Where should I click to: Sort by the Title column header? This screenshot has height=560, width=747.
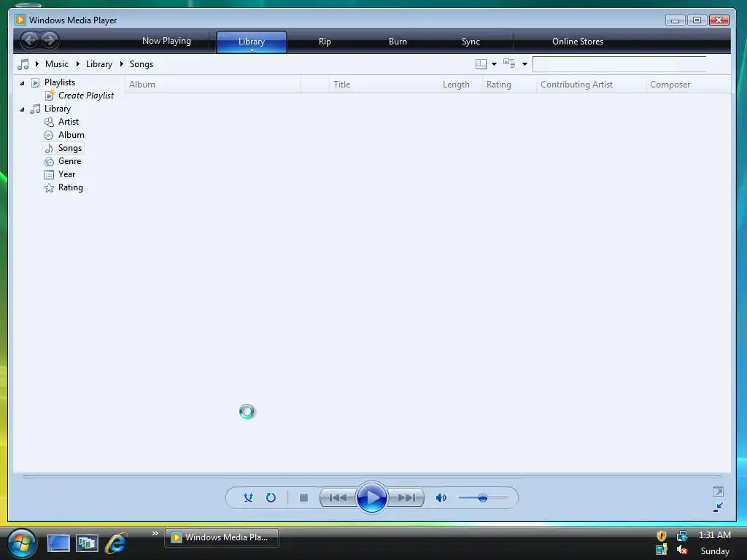[384, 85]
